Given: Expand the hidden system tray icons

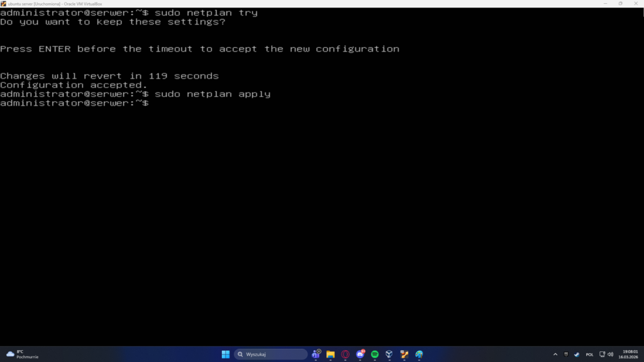Looking at the screenshot, I should [555, 354].
